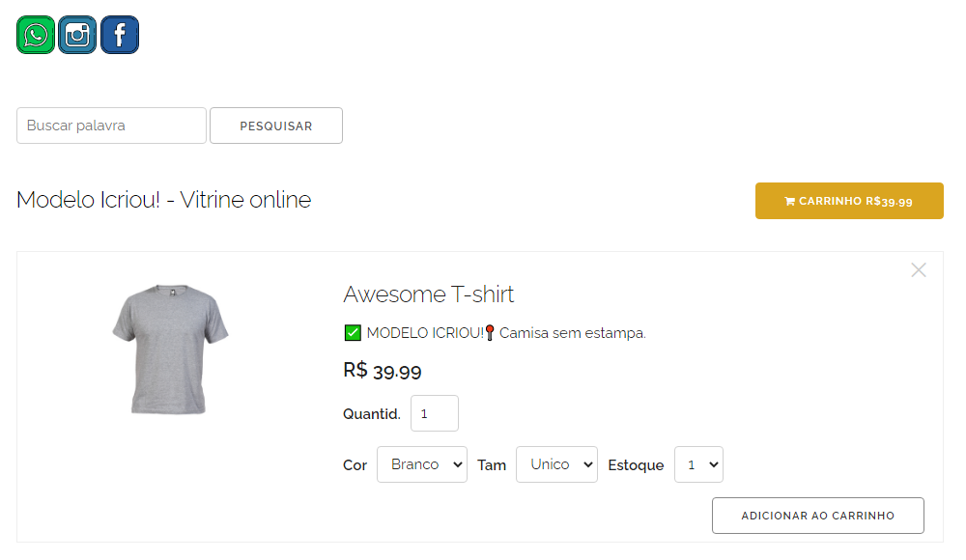The height and width of the screenshot is (560, 966).
Task: Click the Awesome T-shirt product title
Action: pos(428,294)
